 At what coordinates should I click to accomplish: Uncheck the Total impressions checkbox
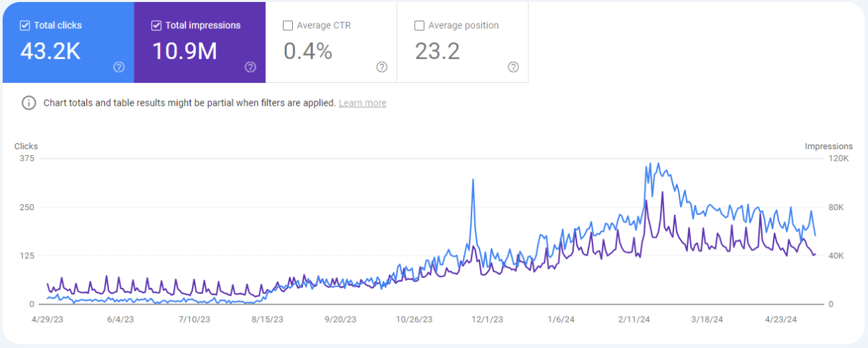tap(156, 26)
